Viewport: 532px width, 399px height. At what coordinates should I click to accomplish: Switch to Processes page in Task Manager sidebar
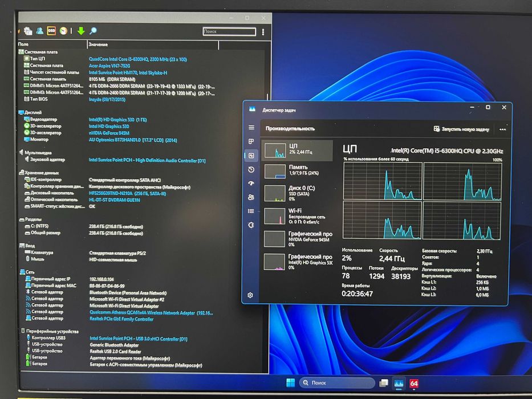pos(251,141)
